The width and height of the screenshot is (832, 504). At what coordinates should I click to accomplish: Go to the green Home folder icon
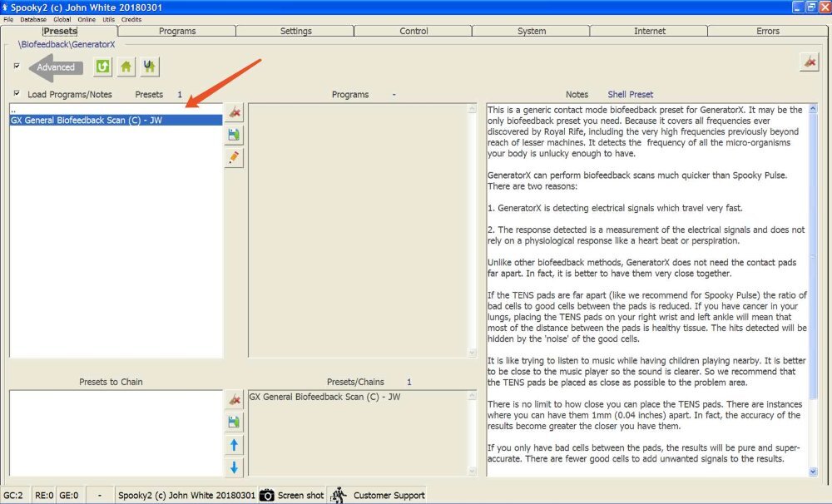click(126, 67)
